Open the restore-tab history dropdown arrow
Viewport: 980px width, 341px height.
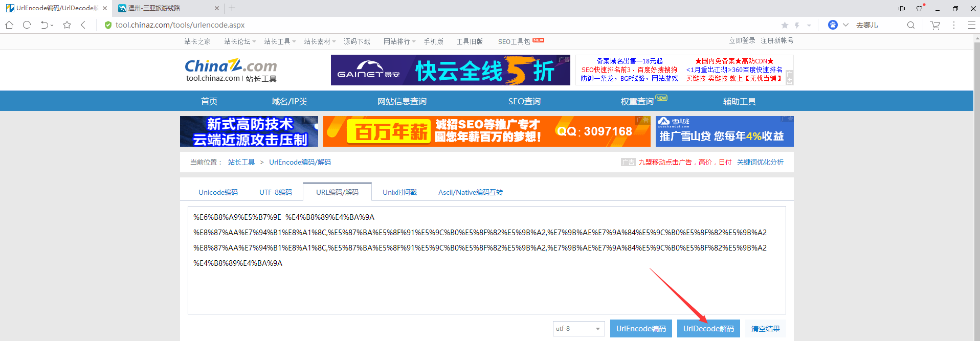click(52, 26)
